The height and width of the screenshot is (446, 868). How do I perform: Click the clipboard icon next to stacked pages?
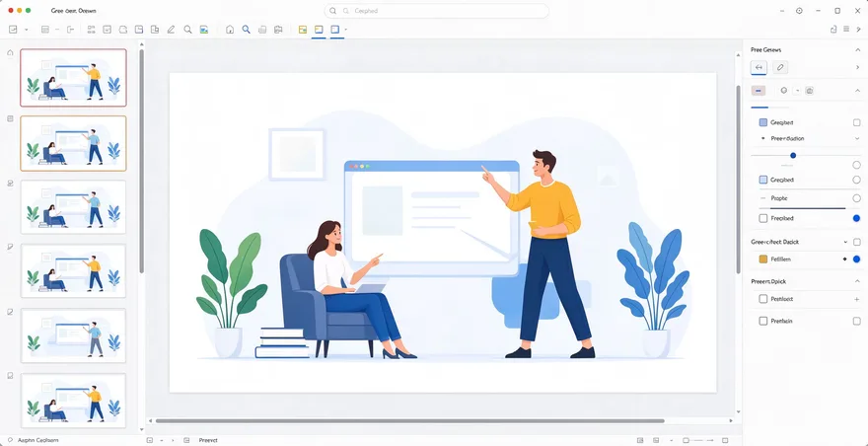[278, 30]
